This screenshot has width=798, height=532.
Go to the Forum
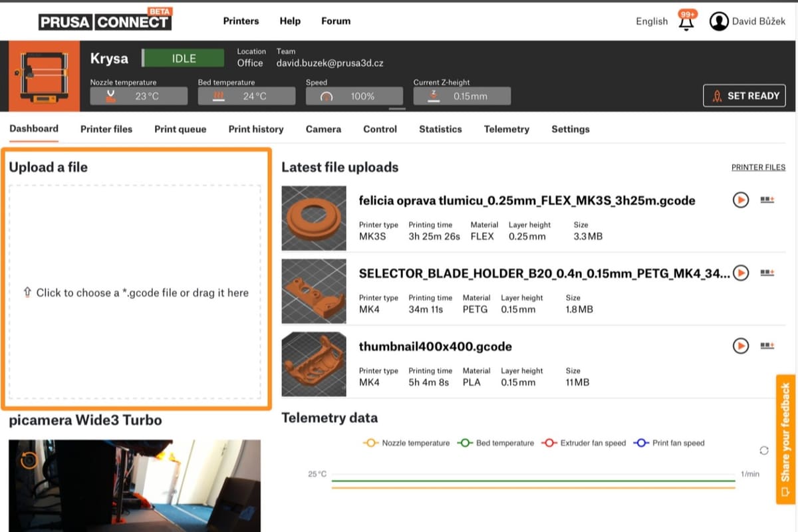tap(336, 21)
